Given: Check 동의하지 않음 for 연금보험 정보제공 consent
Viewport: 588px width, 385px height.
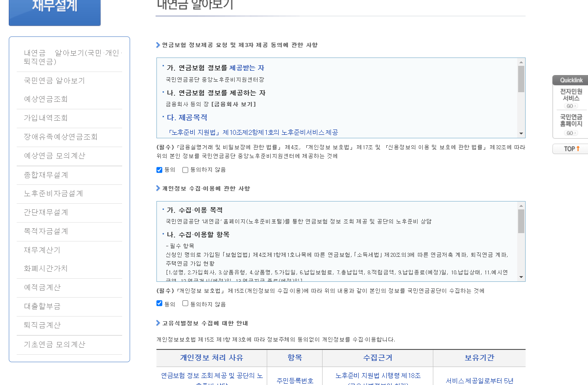Looking at the screenshot, I should [185, 170].
